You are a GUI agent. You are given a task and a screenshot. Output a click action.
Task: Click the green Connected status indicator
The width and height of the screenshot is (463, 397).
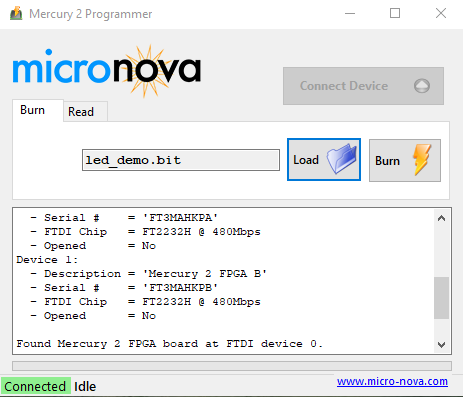point(35,387)
